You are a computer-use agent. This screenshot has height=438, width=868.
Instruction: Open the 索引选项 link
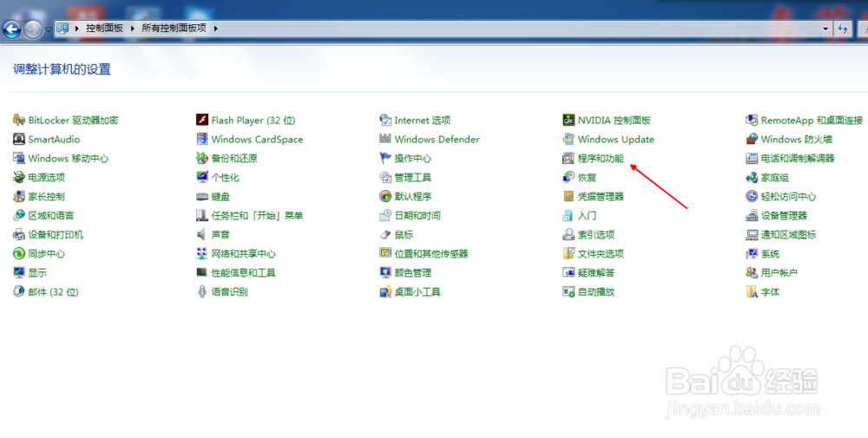tap(596, 234)
